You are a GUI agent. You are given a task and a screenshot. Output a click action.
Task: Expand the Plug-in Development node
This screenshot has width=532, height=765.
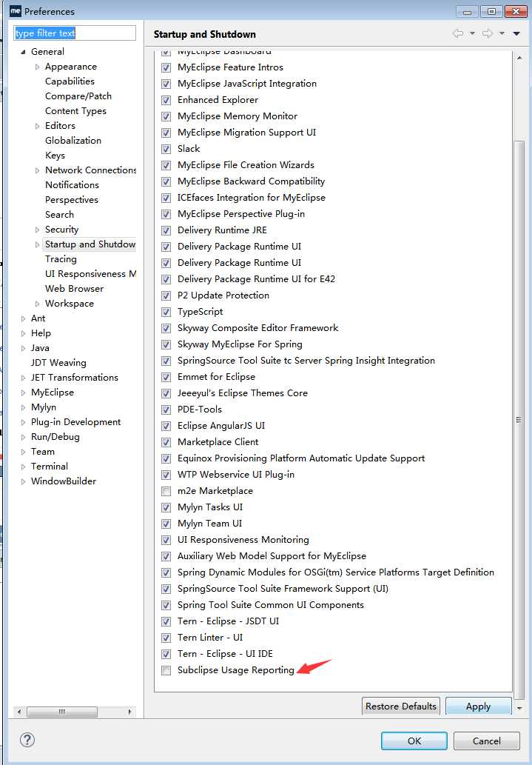coord(23,423)
